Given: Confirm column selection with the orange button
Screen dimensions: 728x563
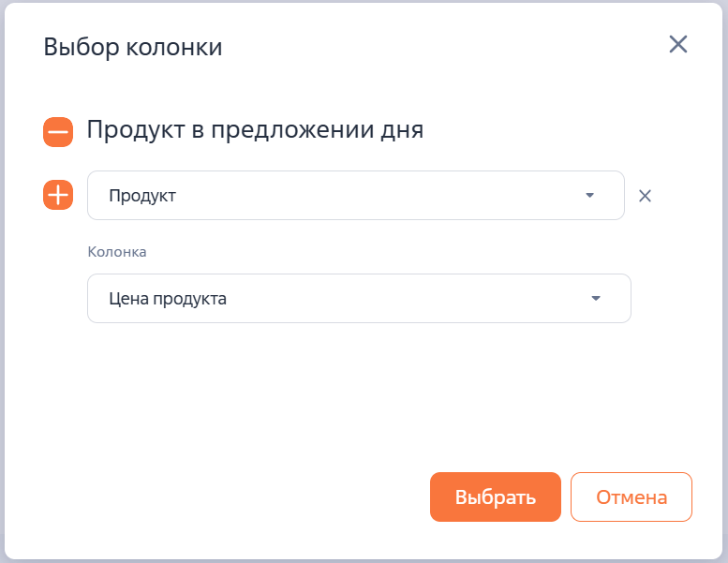Looking at the screenshot, I should tap(495, 496).
